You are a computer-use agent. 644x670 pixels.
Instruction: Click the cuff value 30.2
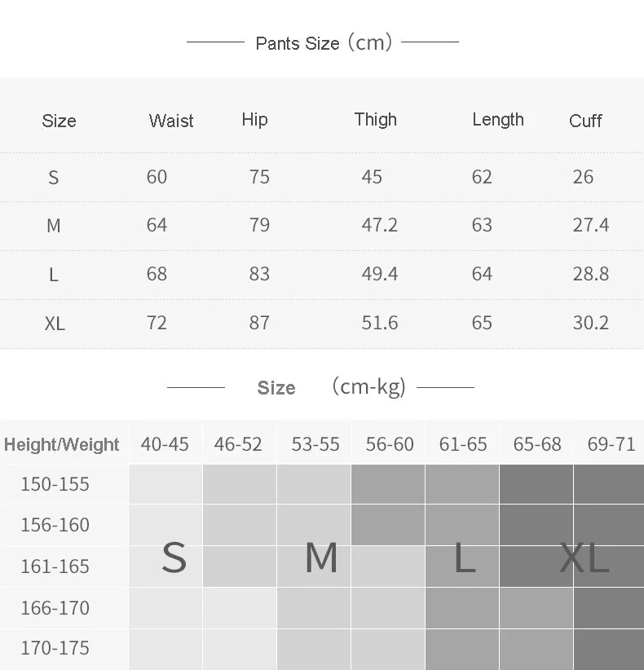(590, 323)
